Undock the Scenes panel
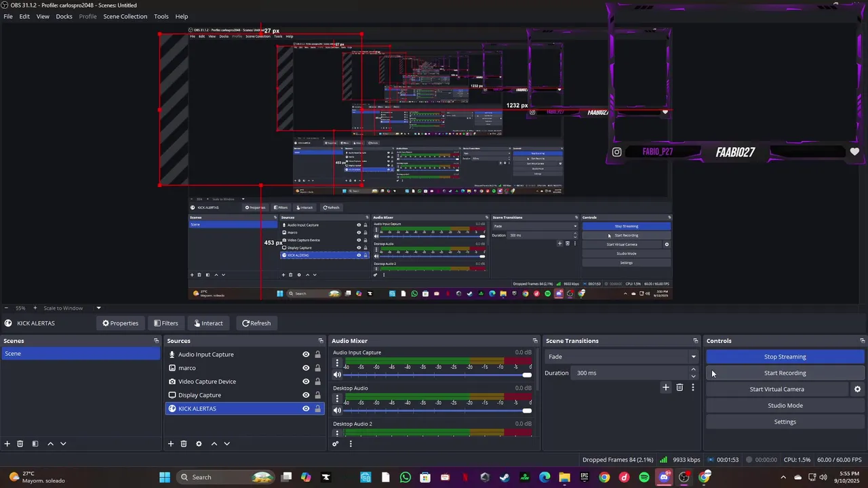The width and height of the screenshot is (868, 488). (x=156, y=341)
